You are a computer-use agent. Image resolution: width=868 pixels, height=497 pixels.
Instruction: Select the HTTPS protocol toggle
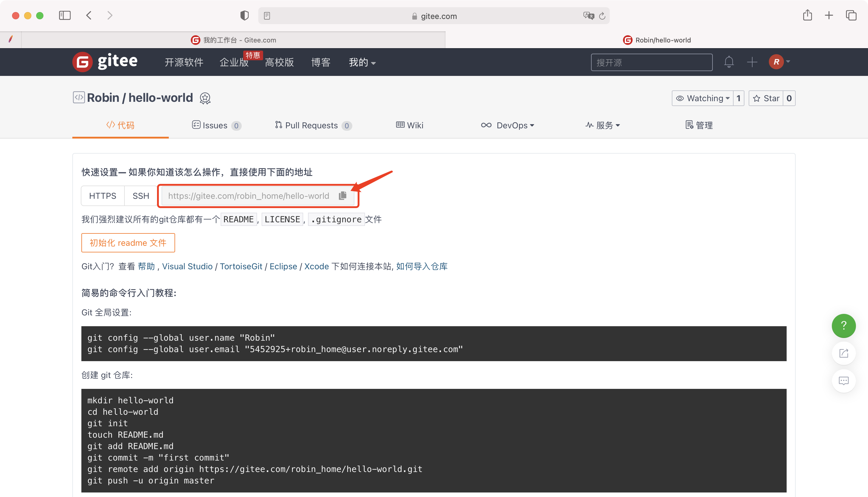102,195
